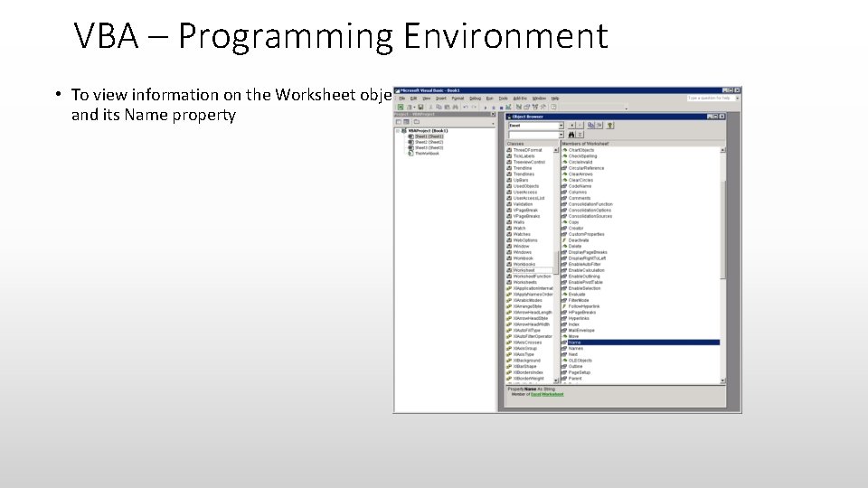Select XlBackground in Classes list
Screen dimensions: 868x488
coord(526,361)
